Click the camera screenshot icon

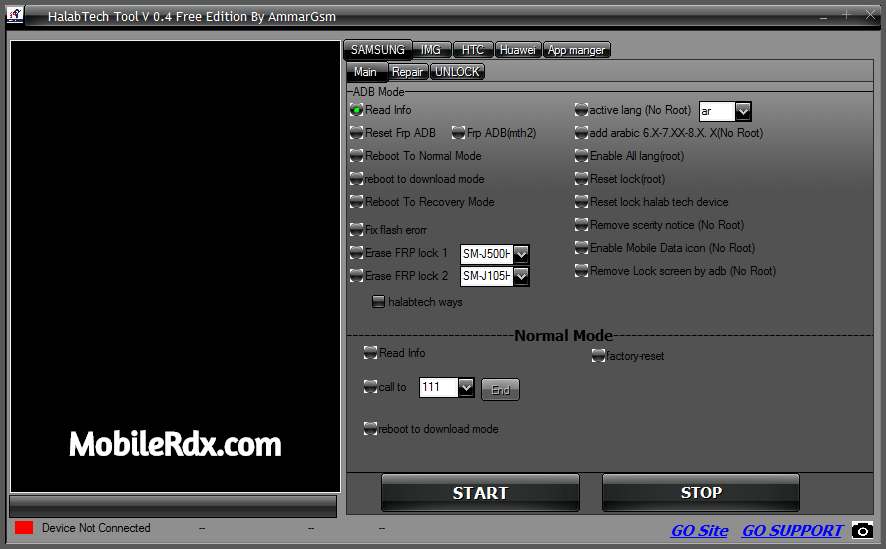[x=862, y=530]
